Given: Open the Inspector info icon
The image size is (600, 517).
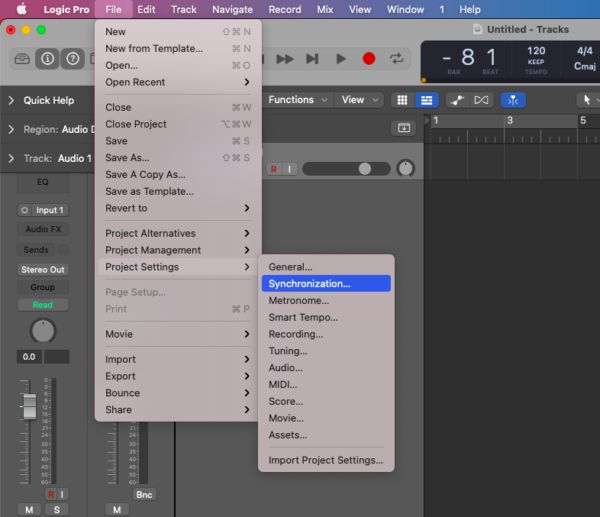Looking at the screenshot, I should tap(47, 59).
